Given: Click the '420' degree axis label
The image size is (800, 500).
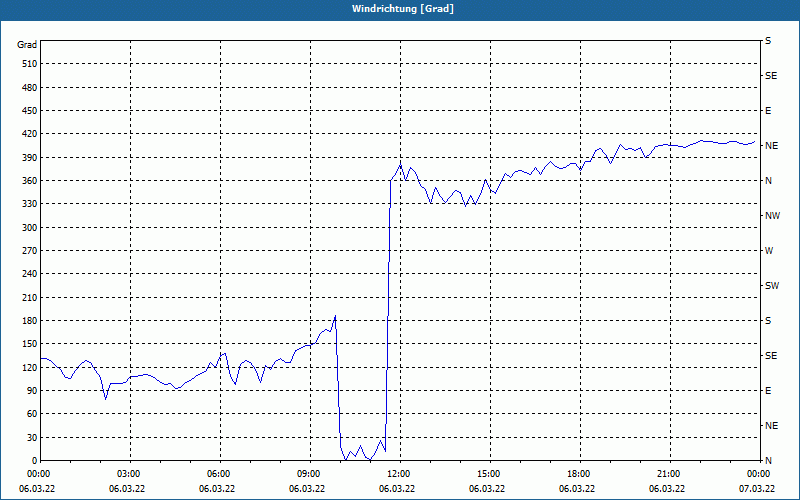Looking at the screenshot, I should pyautogui.click(x=30, y=134).
